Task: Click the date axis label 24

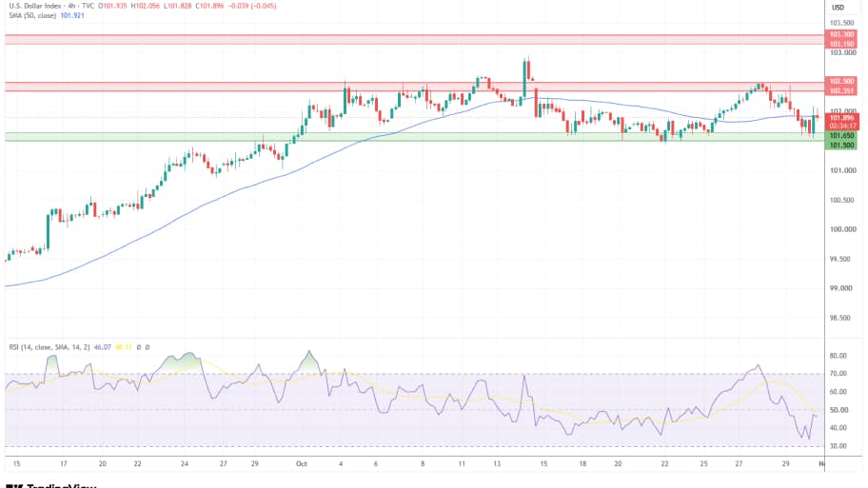Action: (185, 463)
